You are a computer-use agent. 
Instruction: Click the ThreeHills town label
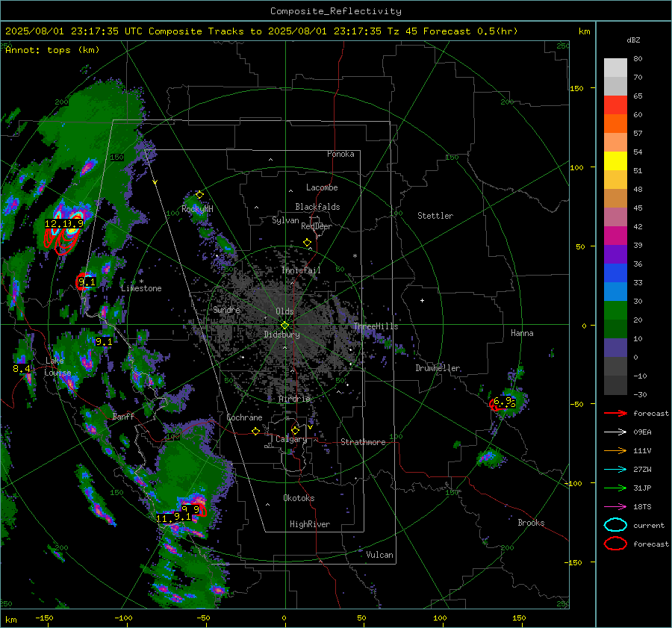(376, 326)
